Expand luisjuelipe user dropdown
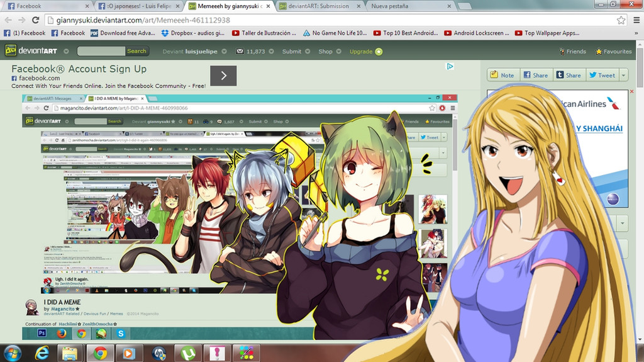The height and width of the screenshot is (362, 644). coord(225,52)
